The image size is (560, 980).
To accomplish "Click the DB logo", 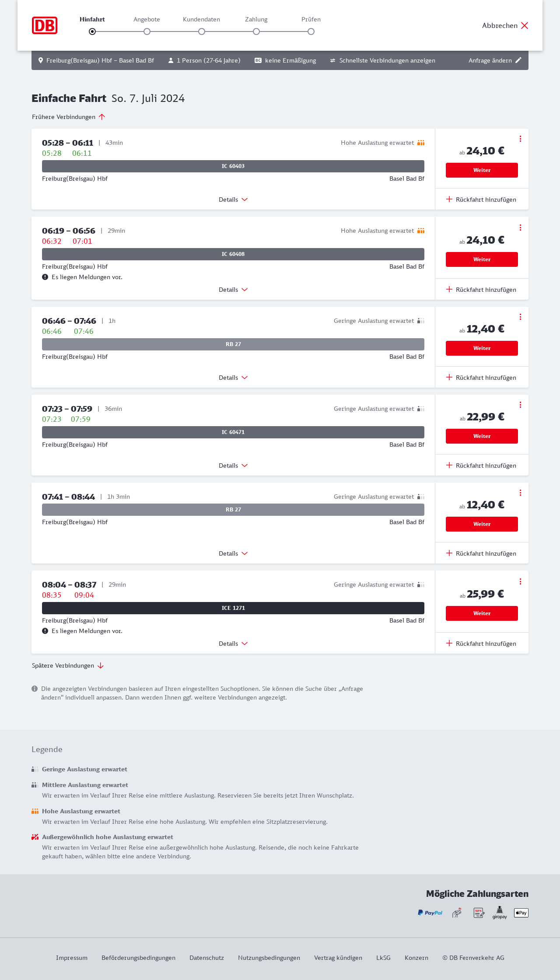I will (x=45, y=25).
